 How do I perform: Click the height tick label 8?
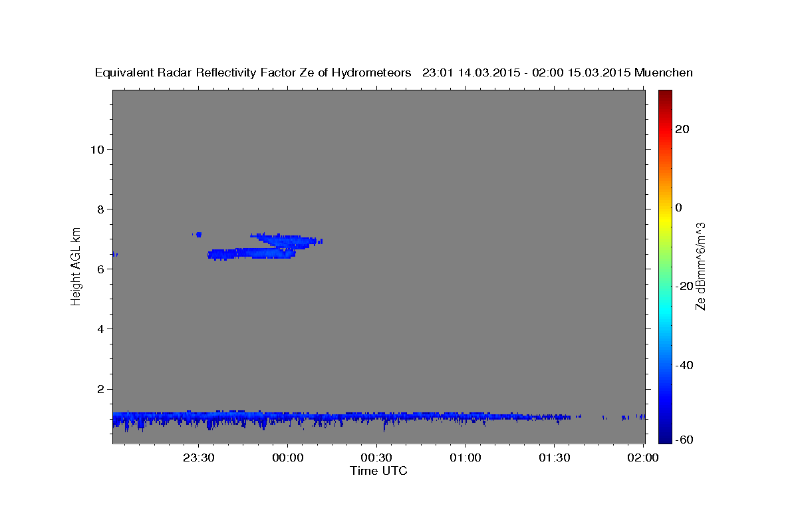click(x=99, y=209)
